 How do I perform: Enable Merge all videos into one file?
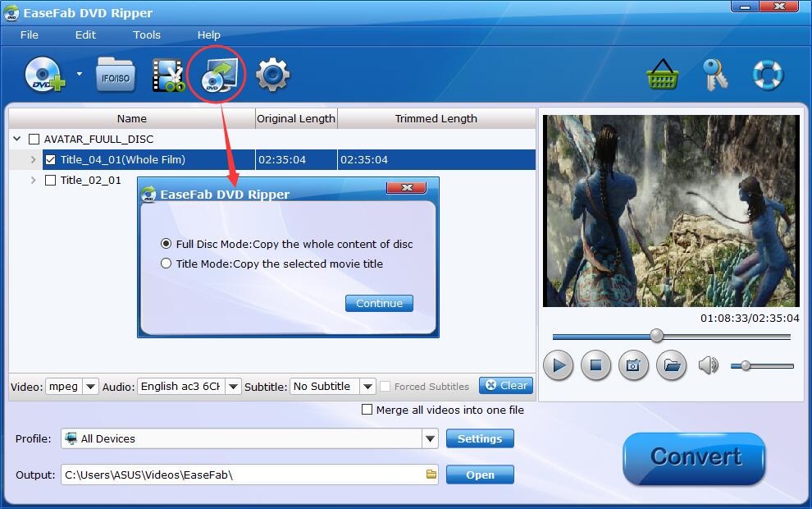[x=367, y=410]
